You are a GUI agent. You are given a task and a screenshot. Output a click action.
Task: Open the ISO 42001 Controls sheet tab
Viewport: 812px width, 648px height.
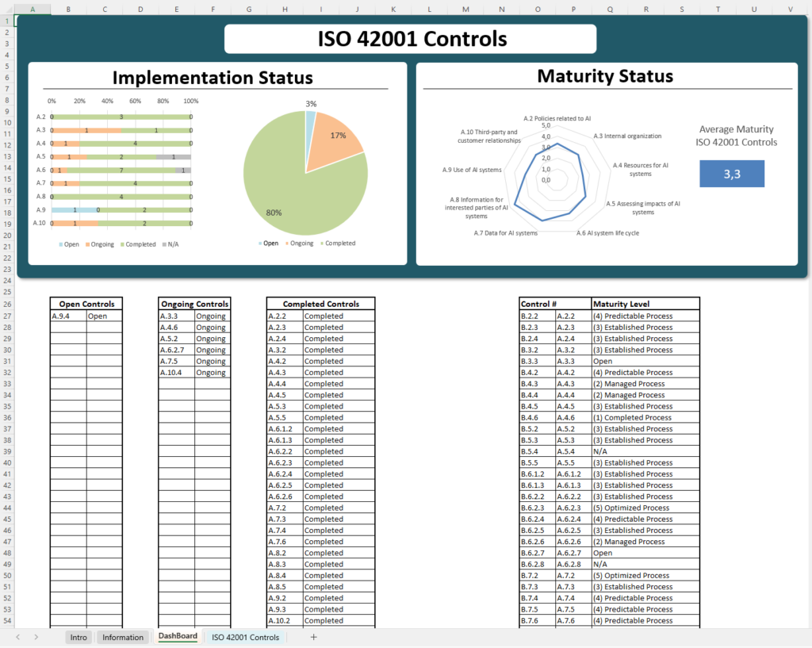pos(244,637)
